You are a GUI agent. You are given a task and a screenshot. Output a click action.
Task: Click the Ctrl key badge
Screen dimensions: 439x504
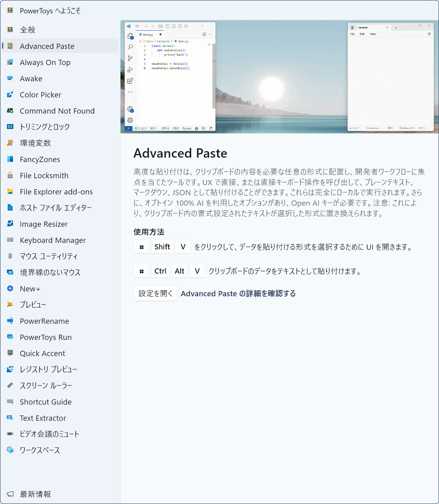click(x=160, y=271)
